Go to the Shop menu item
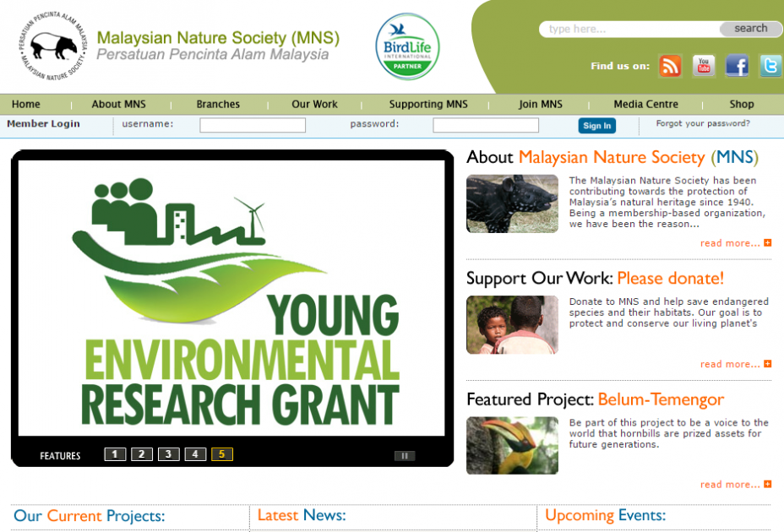The width and height of the screenshot is (784, 532). [742, 104]
